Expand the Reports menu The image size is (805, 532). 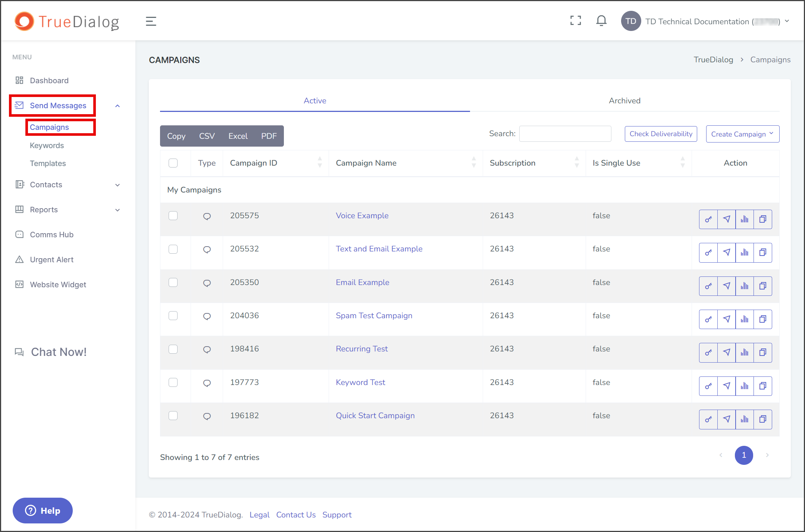pos(118,210)
